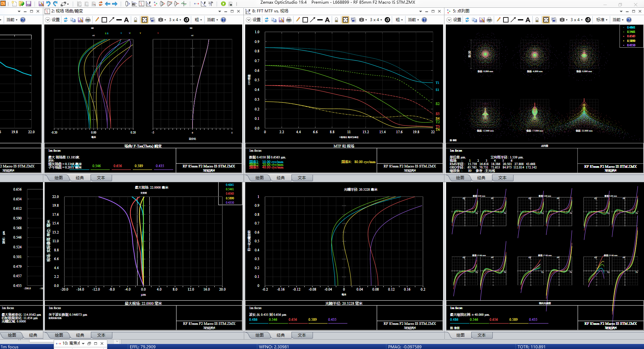Restore the minimized 10: 离焦点 window

point(89,343)
